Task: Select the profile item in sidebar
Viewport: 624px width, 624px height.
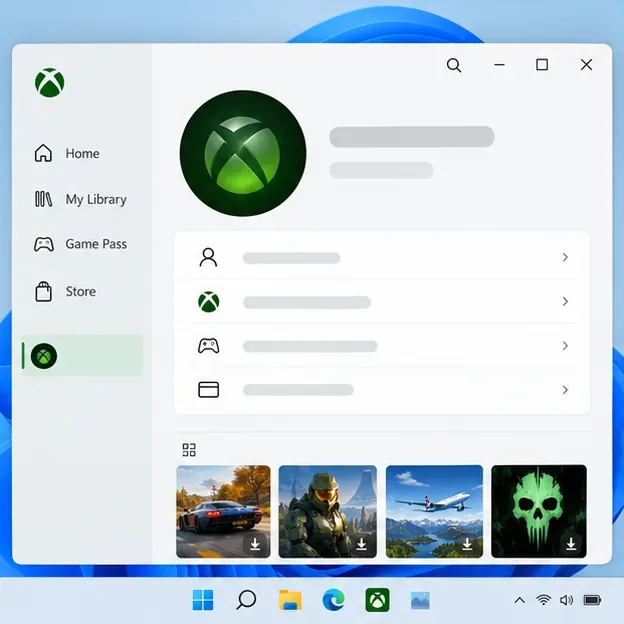Action: [x=82, y=355]
